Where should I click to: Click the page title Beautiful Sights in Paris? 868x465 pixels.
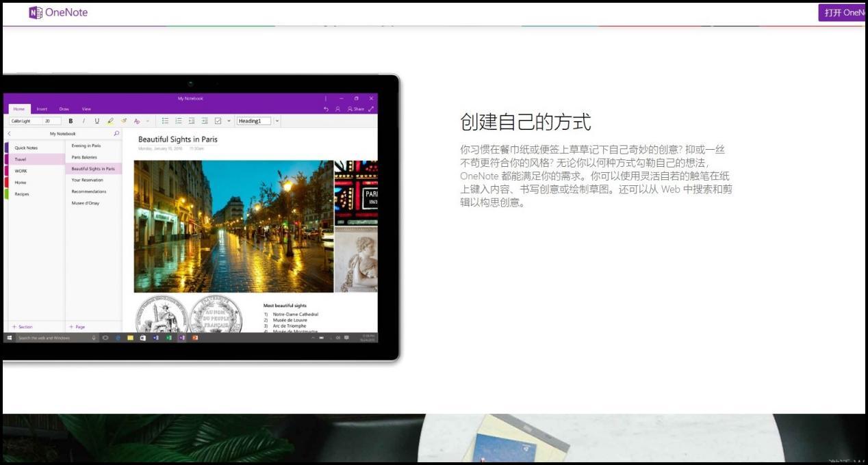[178, 139]
